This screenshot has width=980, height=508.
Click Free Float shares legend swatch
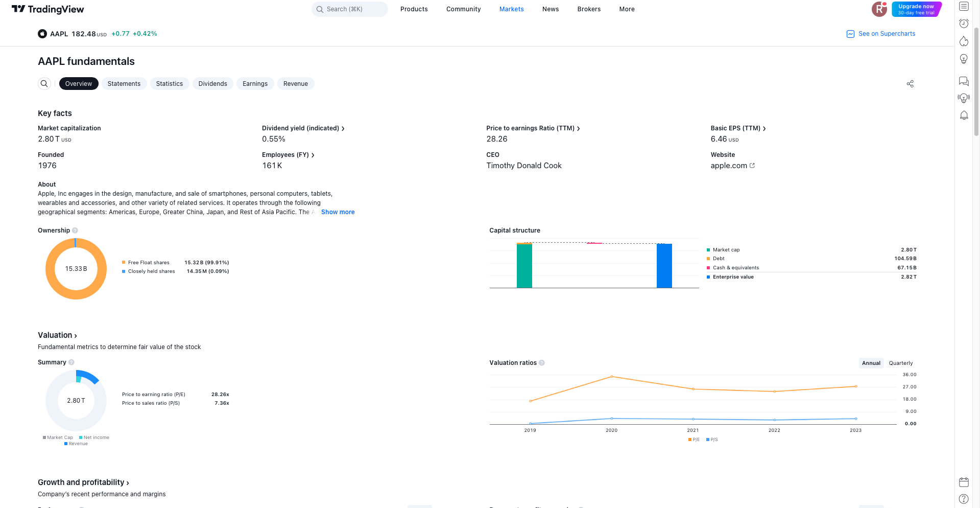point(124,263)
